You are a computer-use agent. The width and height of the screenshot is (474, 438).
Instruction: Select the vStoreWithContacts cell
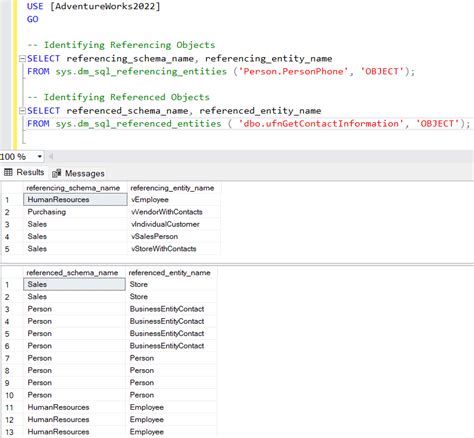point(174,249)
